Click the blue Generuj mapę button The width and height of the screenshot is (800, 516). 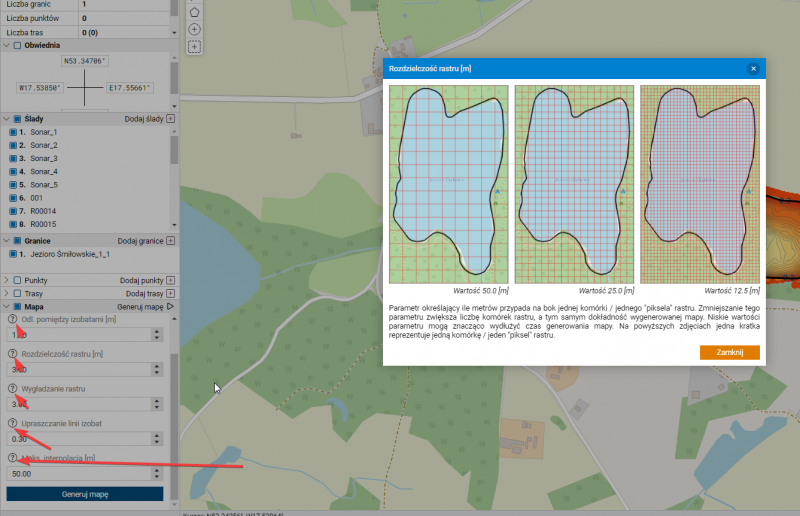pos(84,494)
